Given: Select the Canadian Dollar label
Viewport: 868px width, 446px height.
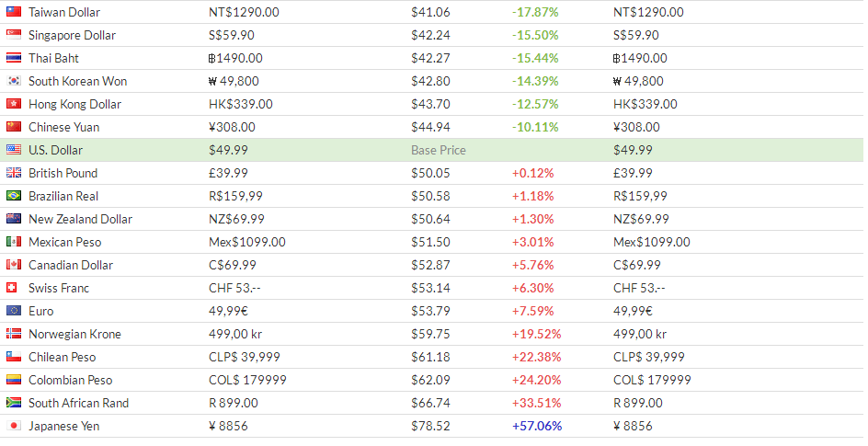Looking at the screenshot, I should (70, 265).
